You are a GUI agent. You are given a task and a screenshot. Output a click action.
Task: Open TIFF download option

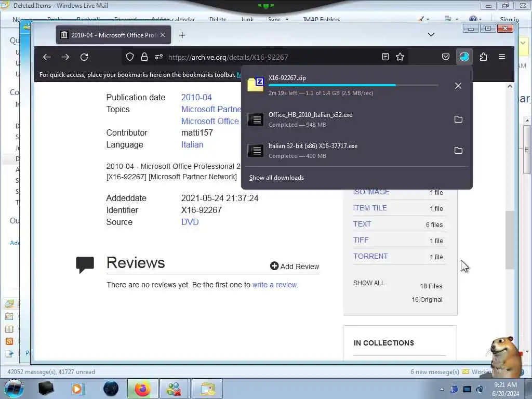(x=361, y=240)
